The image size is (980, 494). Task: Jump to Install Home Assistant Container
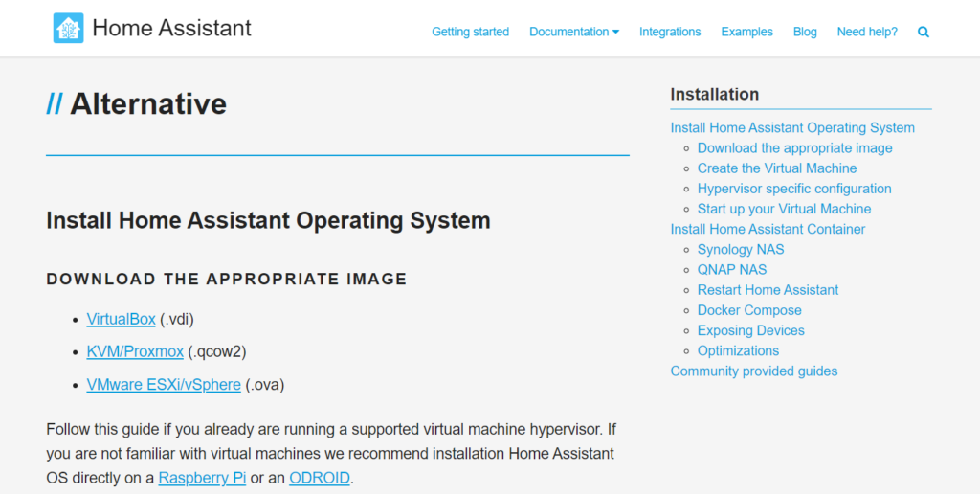point(768,229)
